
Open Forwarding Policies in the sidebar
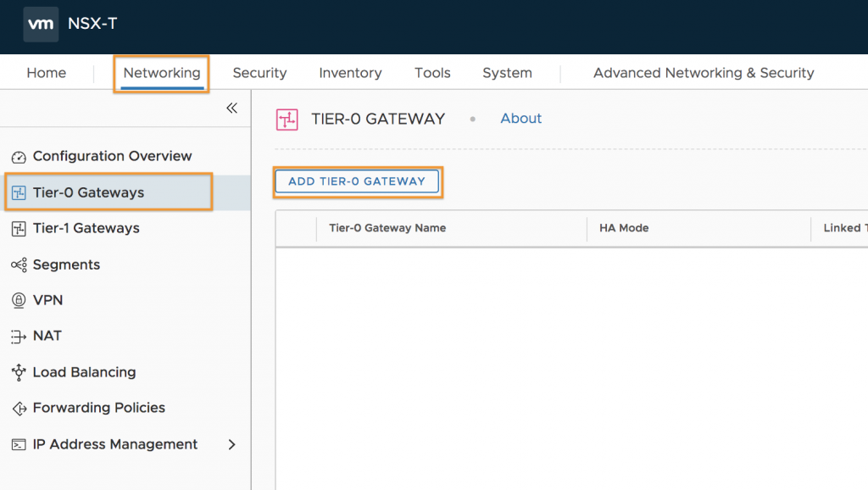99,408
